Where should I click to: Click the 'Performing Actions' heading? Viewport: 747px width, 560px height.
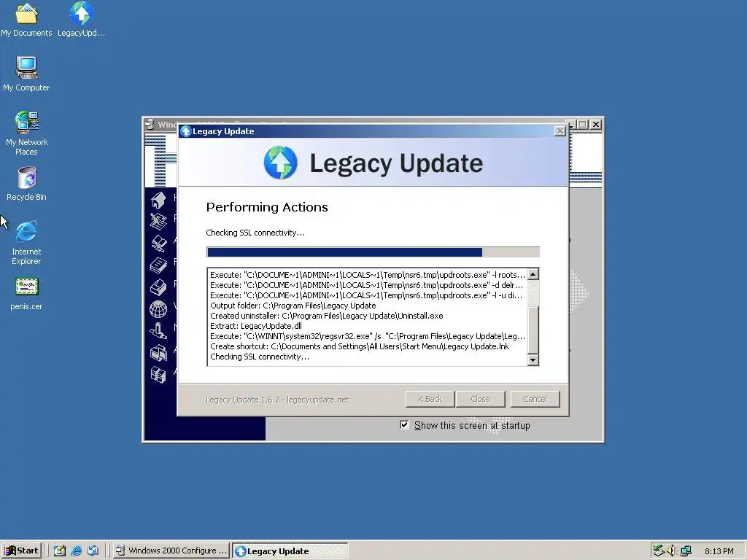coord(267,207)
